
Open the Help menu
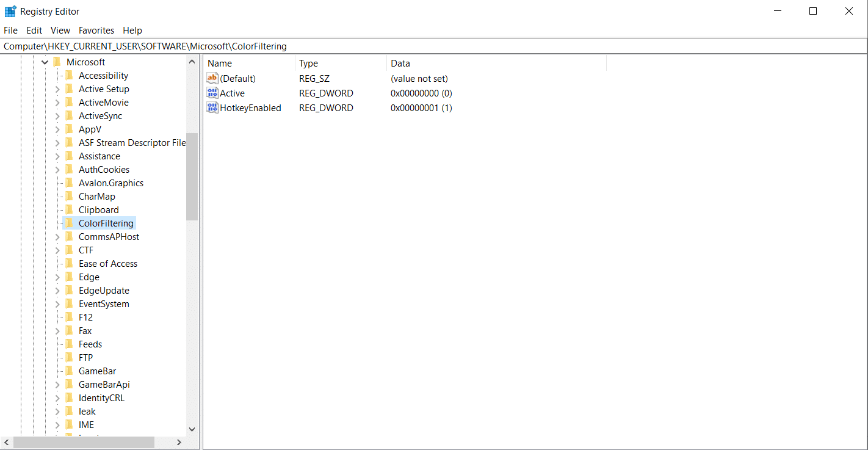click(x=132, y=30)
